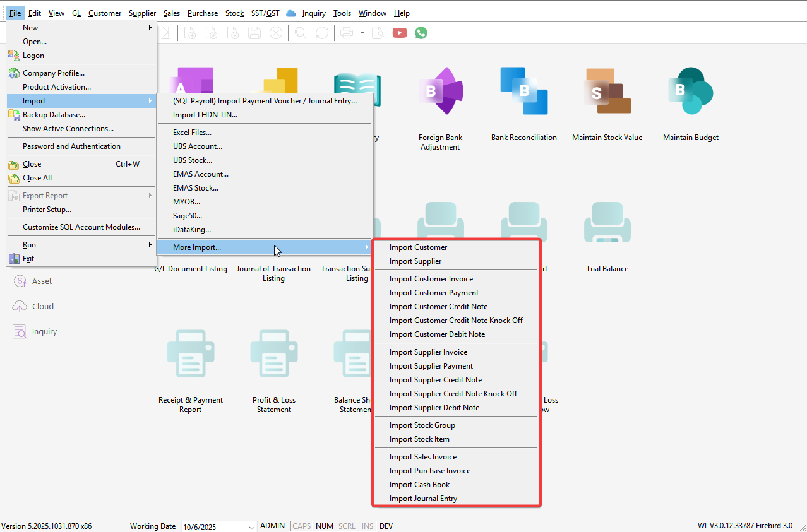The image size is (807, 532).
Task: Select MYOB import entry
Action: click(x=265, y=202)
